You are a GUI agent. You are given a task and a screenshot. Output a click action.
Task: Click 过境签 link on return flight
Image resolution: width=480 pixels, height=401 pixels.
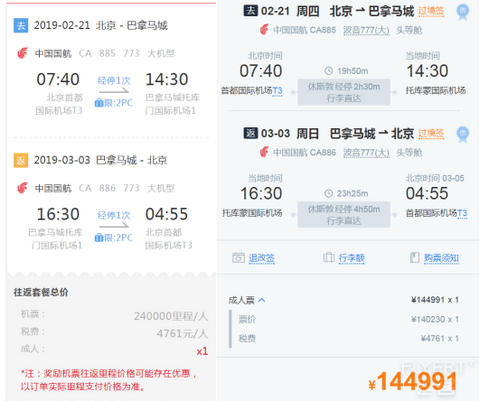click(x=431, y=134)
